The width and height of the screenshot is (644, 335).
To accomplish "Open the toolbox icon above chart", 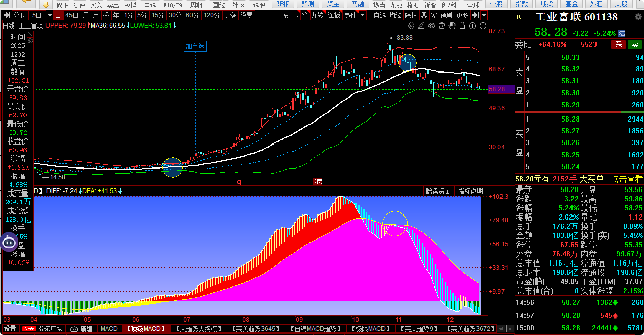I will 442,26.
